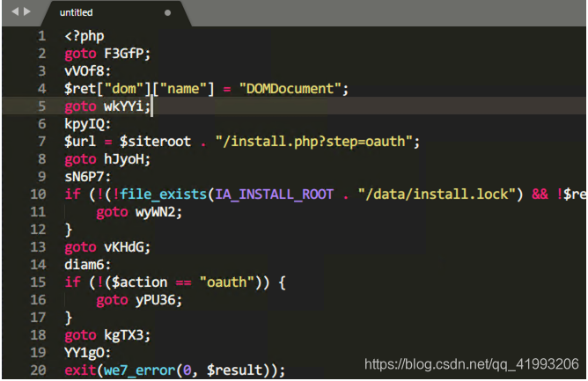Image resolution: width=588 pixels, height=381 pixels.
Task: Click 'wyWN2' on line 11
Action: [x=155, y=212]
